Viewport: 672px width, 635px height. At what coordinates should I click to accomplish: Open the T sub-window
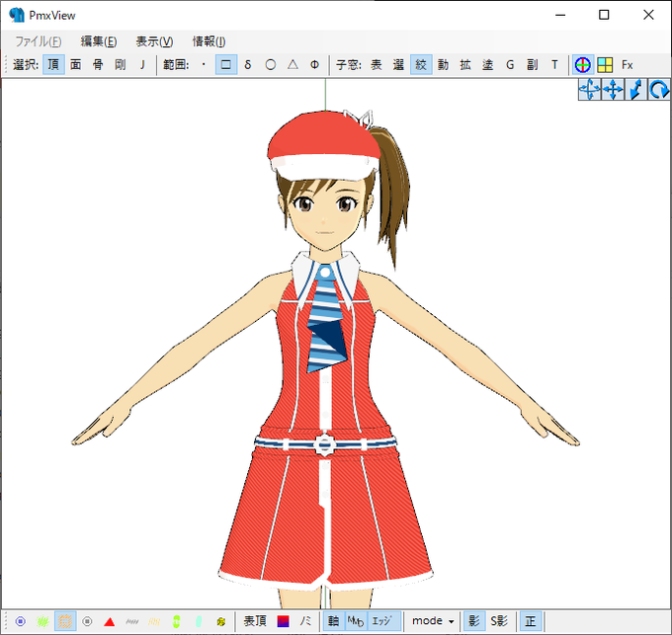[x=554, y=64]
